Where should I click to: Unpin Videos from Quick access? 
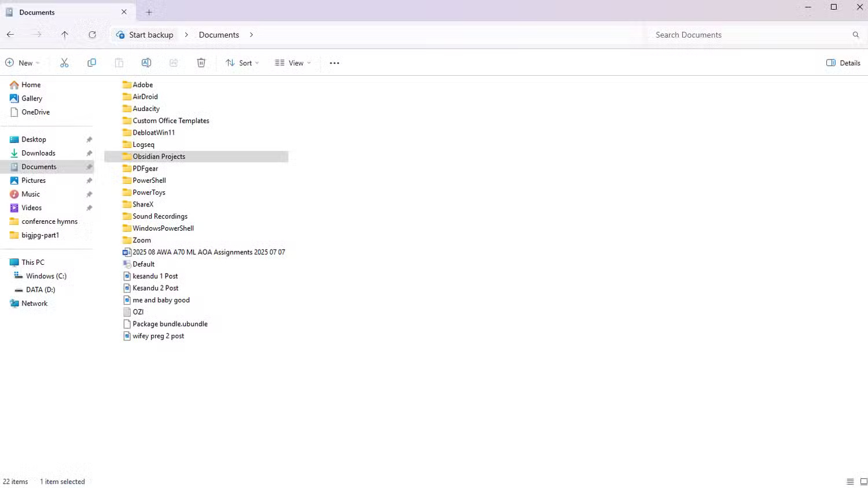point(89,208)
